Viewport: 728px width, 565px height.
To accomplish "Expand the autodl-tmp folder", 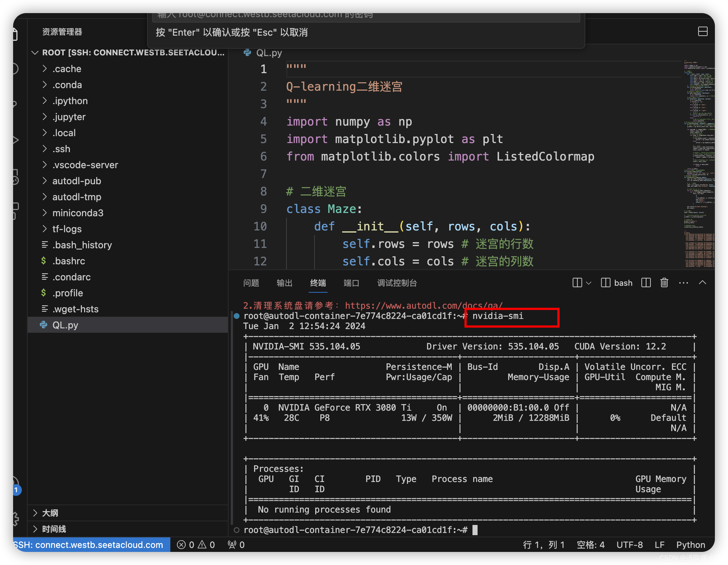I will point(128,197).
